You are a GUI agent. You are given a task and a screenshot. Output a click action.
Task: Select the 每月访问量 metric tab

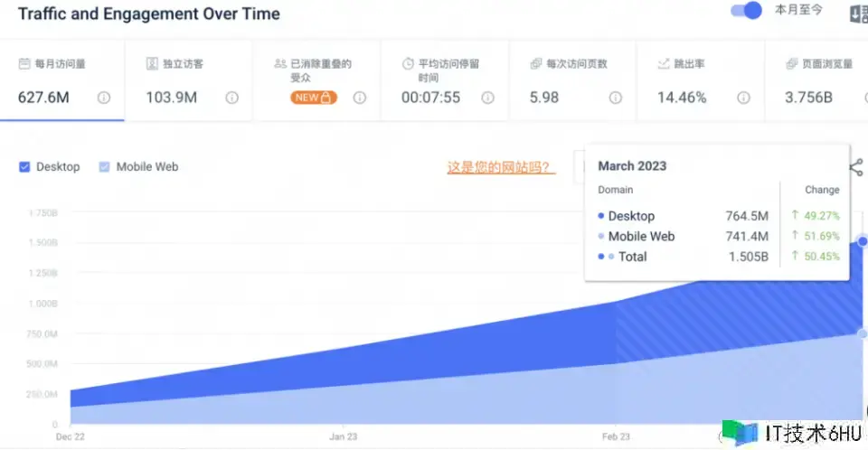pyautogui.click(x=61, y=65)
